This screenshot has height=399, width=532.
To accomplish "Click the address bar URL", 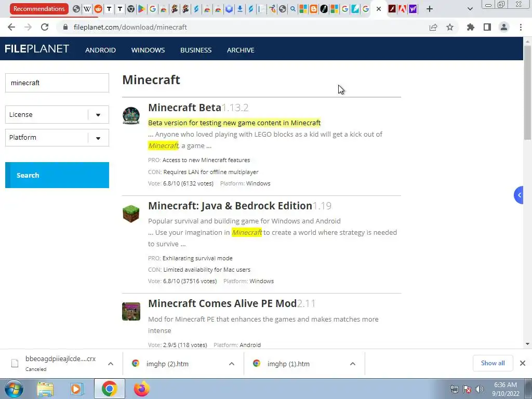I will (130, 27).
